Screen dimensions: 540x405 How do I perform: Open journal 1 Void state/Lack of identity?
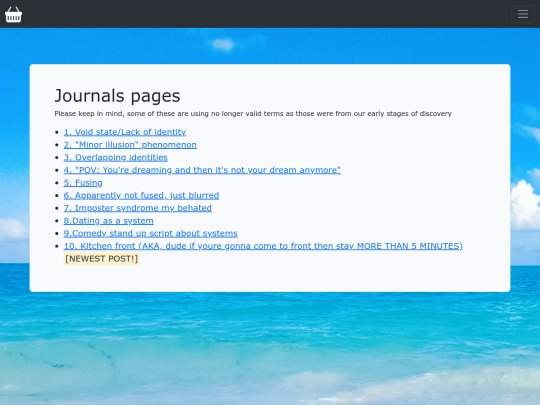[125, 132]
